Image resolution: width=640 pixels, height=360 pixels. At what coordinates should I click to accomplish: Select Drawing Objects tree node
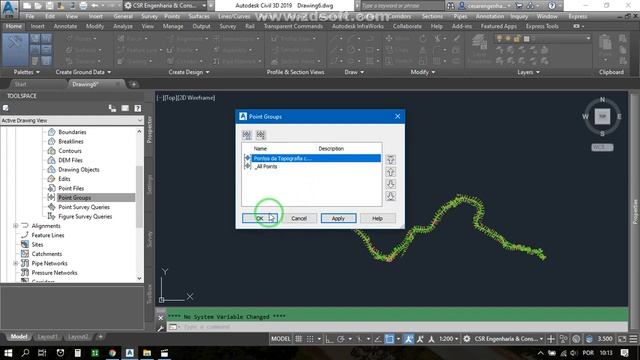(79, 169)
